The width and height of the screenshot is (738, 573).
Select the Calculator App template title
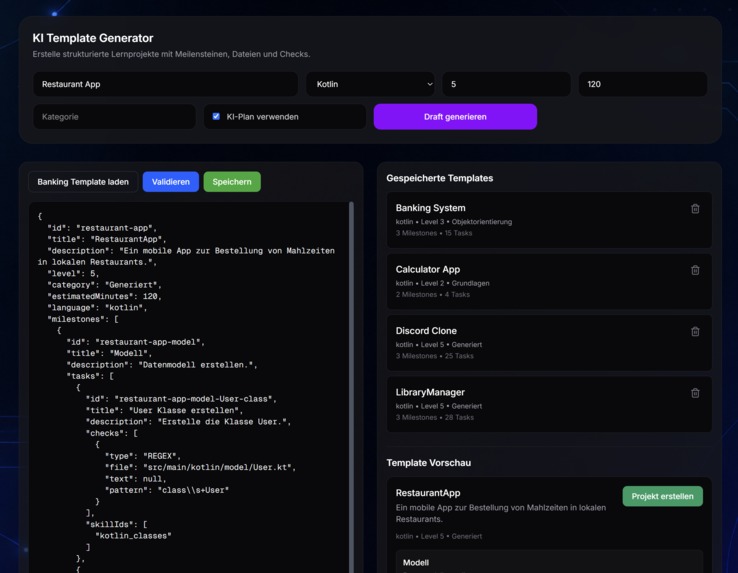tap(427, 269)
